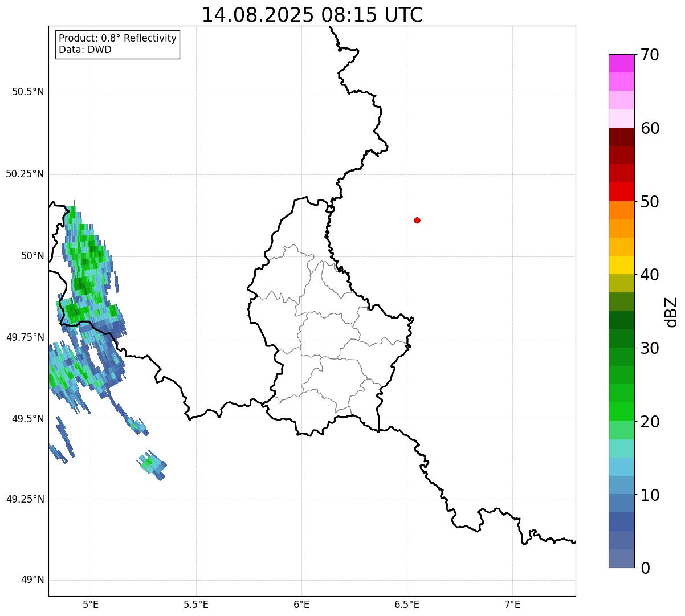
Task: Click the 49.5°N latitude label
Action: click(28, 419)
